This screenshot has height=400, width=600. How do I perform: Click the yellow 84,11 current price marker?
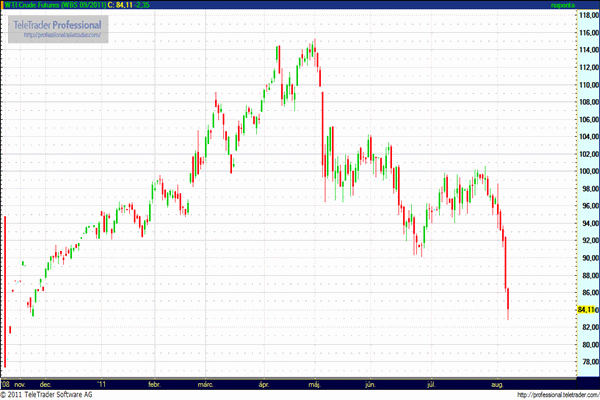point(586,311)
